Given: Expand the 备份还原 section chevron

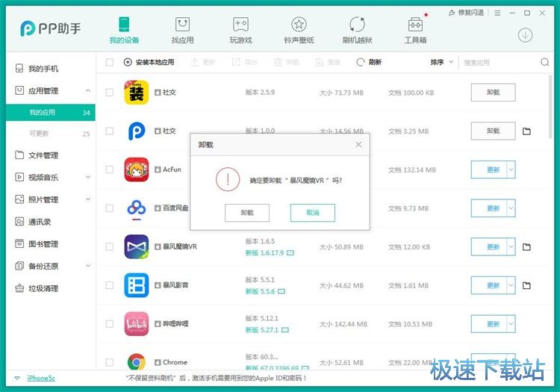Looking at the screenshot, I should click(88, 266).
